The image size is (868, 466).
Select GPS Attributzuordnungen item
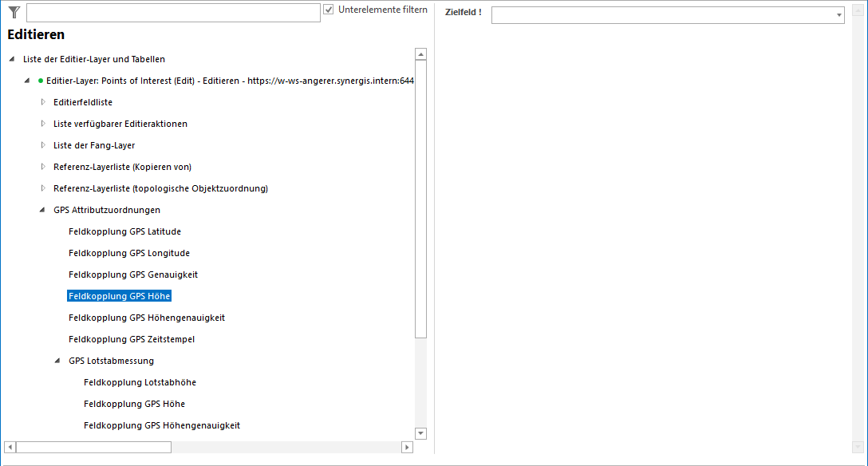click(107, 211)
